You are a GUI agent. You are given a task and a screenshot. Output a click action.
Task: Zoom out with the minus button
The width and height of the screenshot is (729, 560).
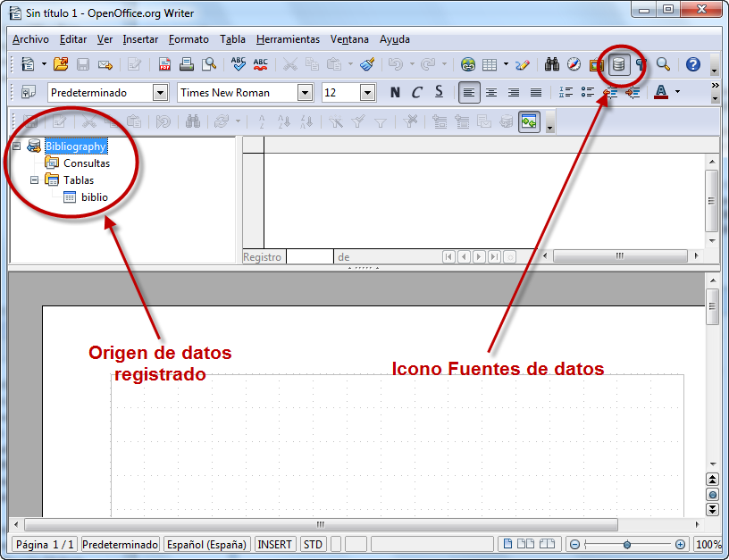click(x=574, y=544)
